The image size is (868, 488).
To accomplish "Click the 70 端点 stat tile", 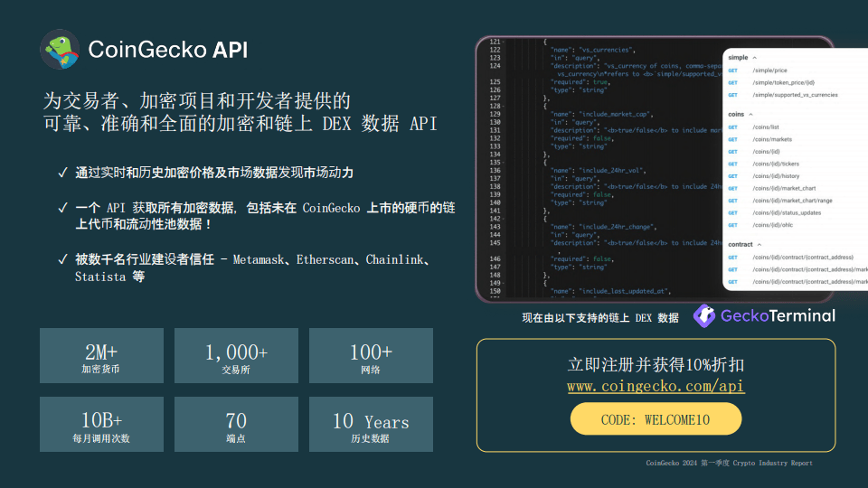I will [236, 425].
